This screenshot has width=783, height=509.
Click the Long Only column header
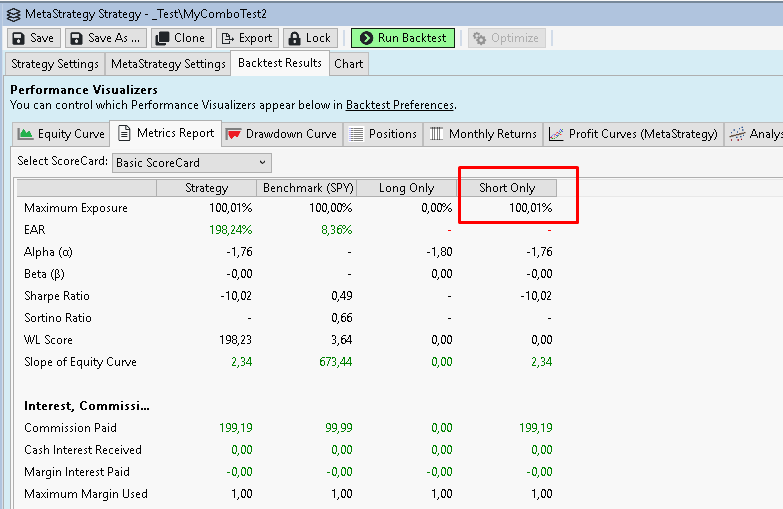tap(406, 188)
